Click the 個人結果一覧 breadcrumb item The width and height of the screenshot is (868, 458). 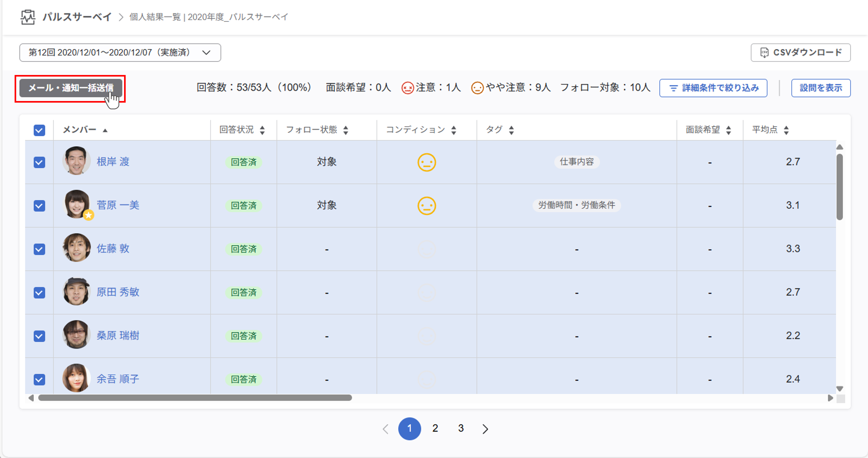point(155,17)
